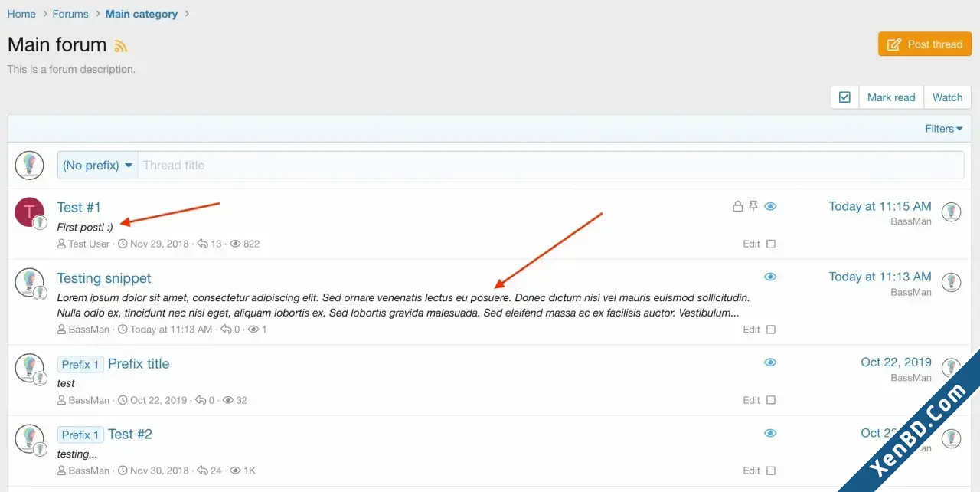Open the (No prefix) prefix selector
This screenshot has height=492, width=980.
click(97, 165)
